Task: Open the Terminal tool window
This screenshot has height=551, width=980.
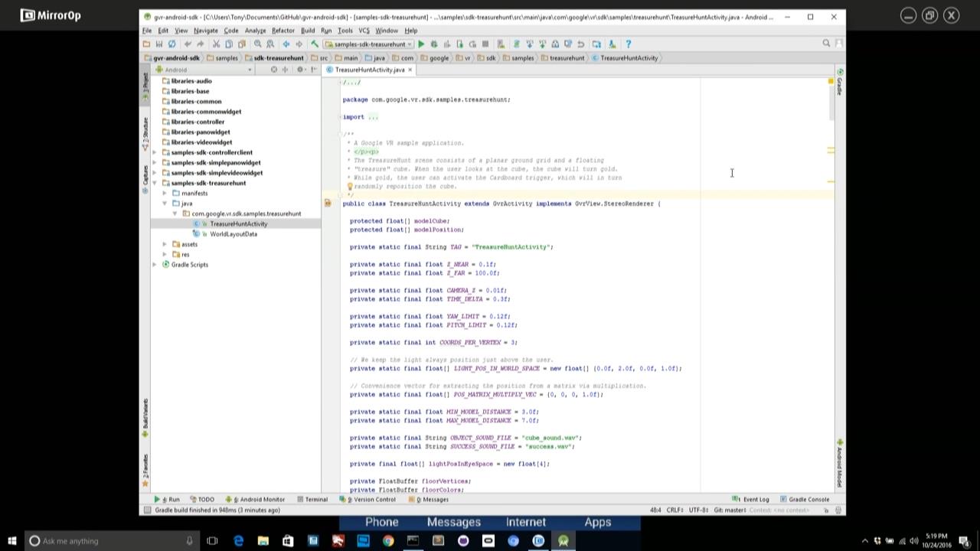Action: coord(312,499)
